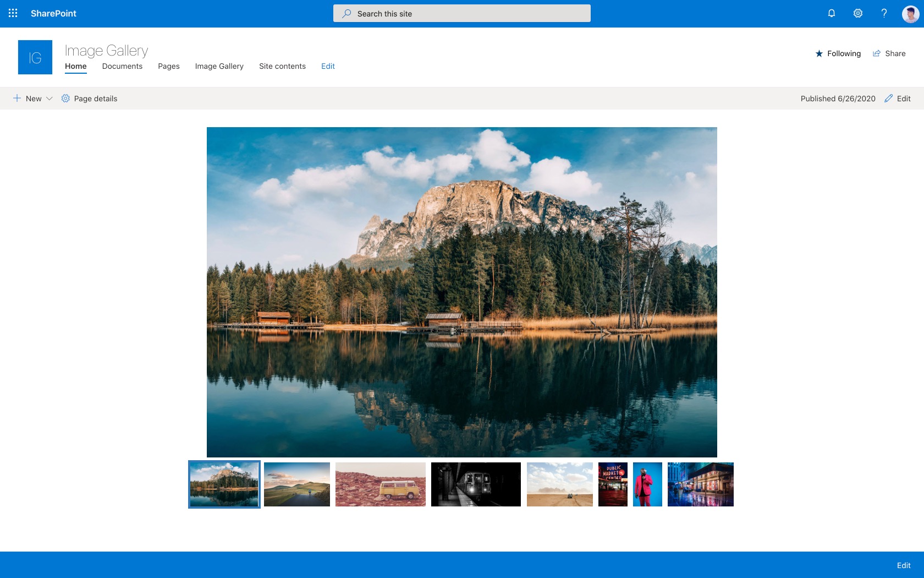Click the Image Gallery site title
The image size is (924, 578).
tap(106, 50)
